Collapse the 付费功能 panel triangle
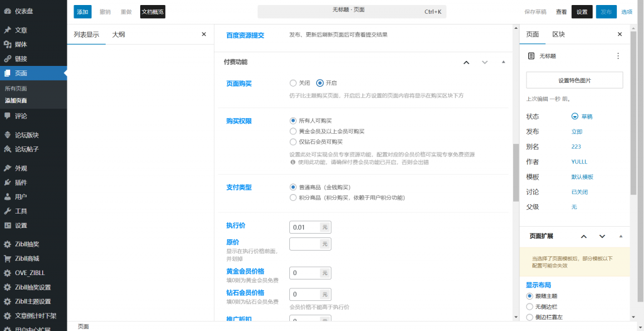 [503, 62]
